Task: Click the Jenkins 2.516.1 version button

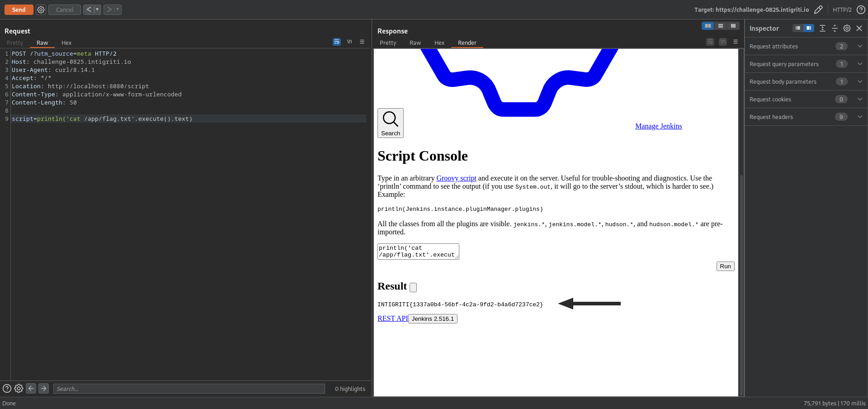Action: [433, 319]
